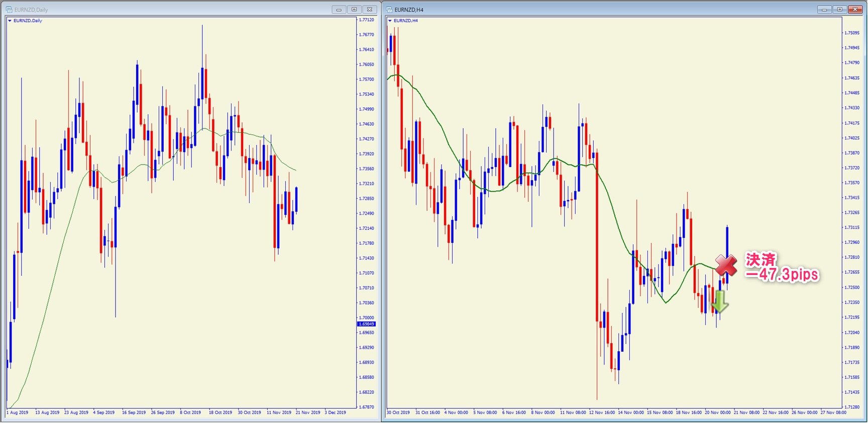Click the 1.69849 current price tag
868x423 pixels.
pyautogui.click(x=367, y=324)
